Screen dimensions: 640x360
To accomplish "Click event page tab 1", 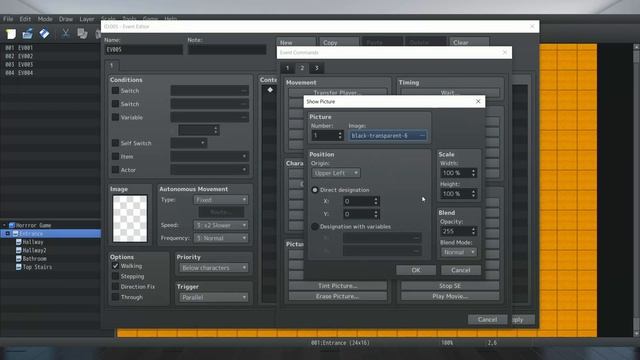I will [111, 65].
